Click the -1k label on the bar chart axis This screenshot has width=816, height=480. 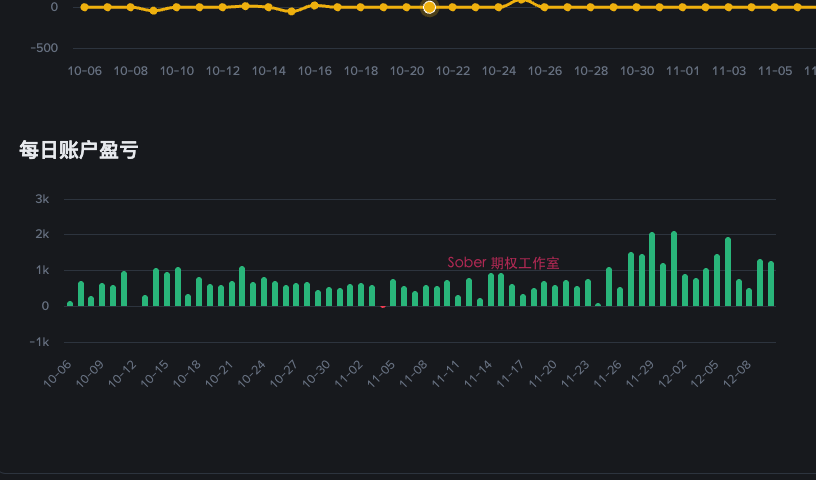coord(39,342)
